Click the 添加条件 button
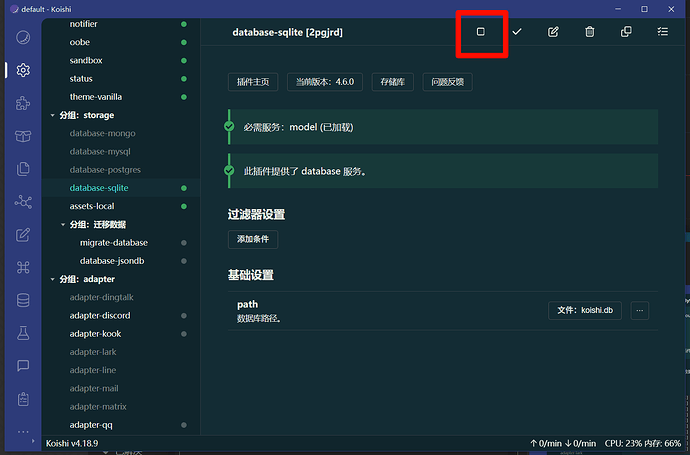Viewport: 690px width, 455px height. pyautogui.click(x=253, y=240)
